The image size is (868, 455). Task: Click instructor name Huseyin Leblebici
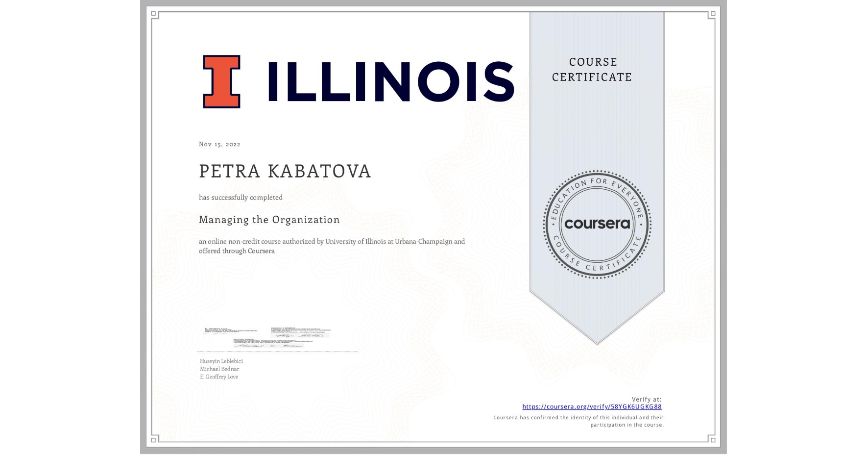tap(221, 361)
